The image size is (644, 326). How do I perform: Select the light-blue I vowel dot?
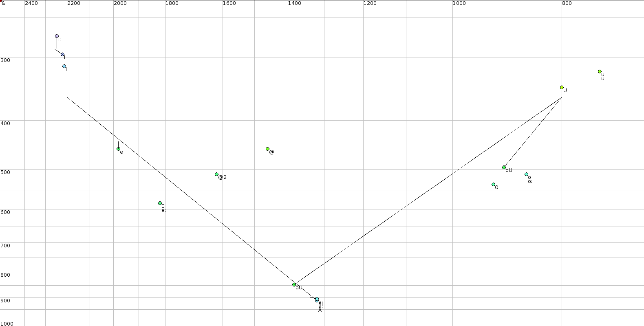(x=64, y=66)
